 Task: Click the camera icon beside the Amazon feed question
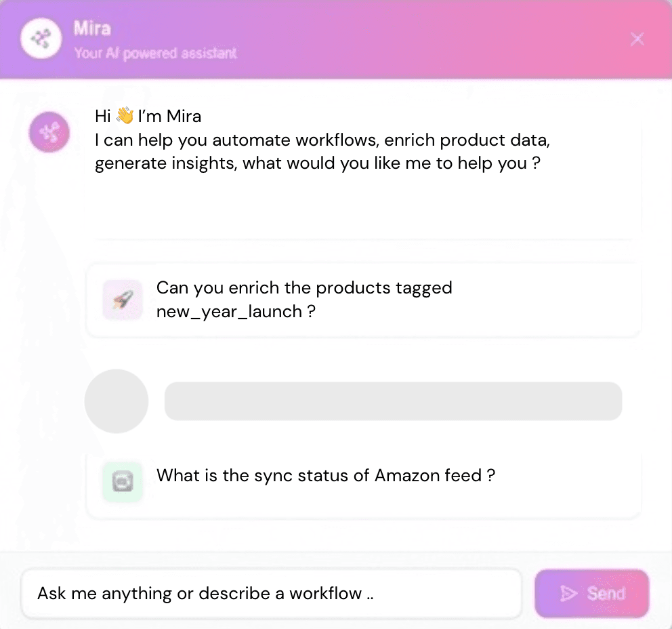point(122,482)
